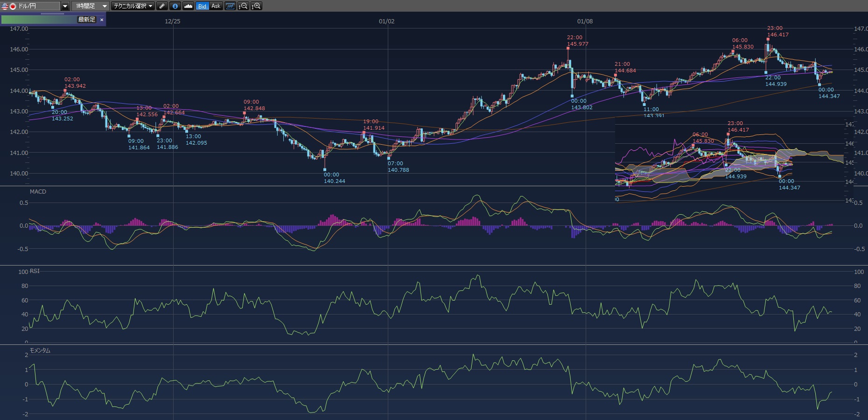Image resolution: width=868 pixels, height=420 pixels.
Task: Click the US/Japan flag pair icon
Action: (8, 6)
